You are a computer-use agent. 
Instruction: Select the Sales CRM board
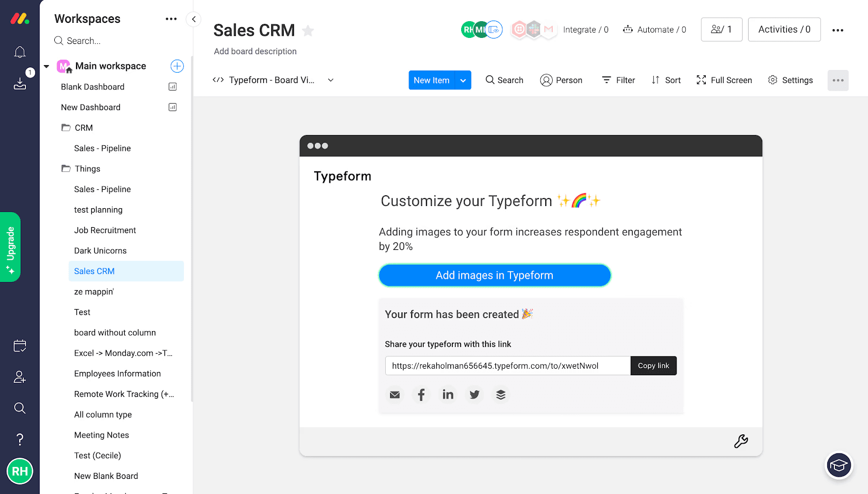(126, 271)
